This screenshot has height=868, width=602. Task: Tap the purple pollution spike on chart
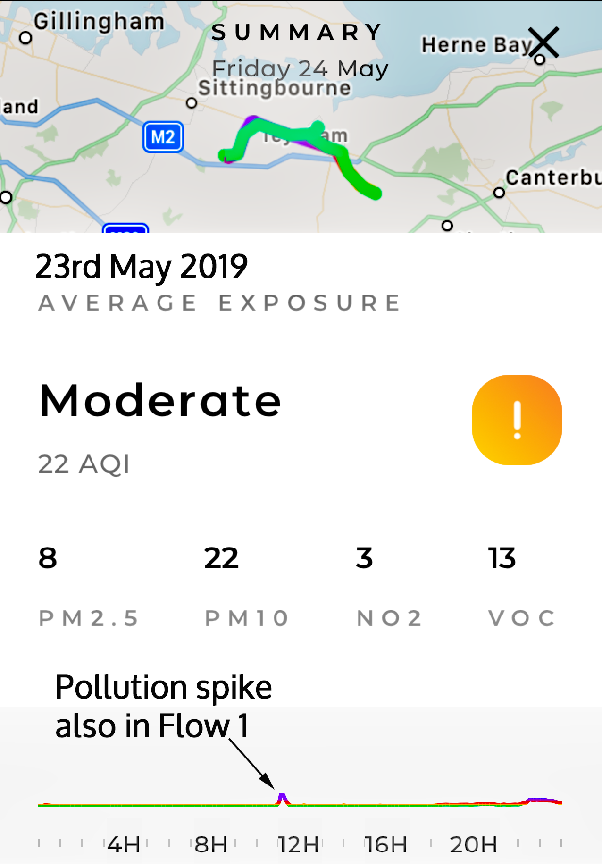click(282, 798)
